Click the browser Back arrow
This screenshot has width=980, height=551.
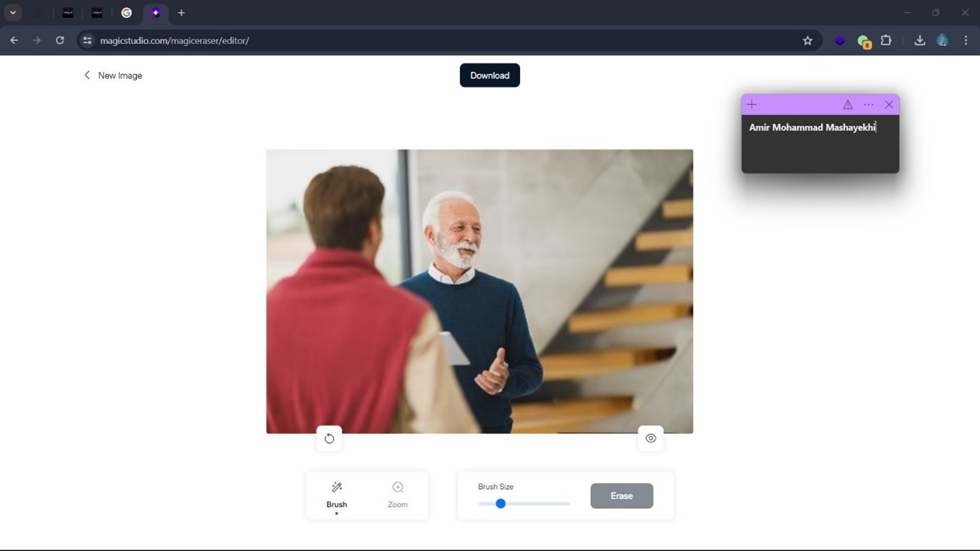(14, 40)
